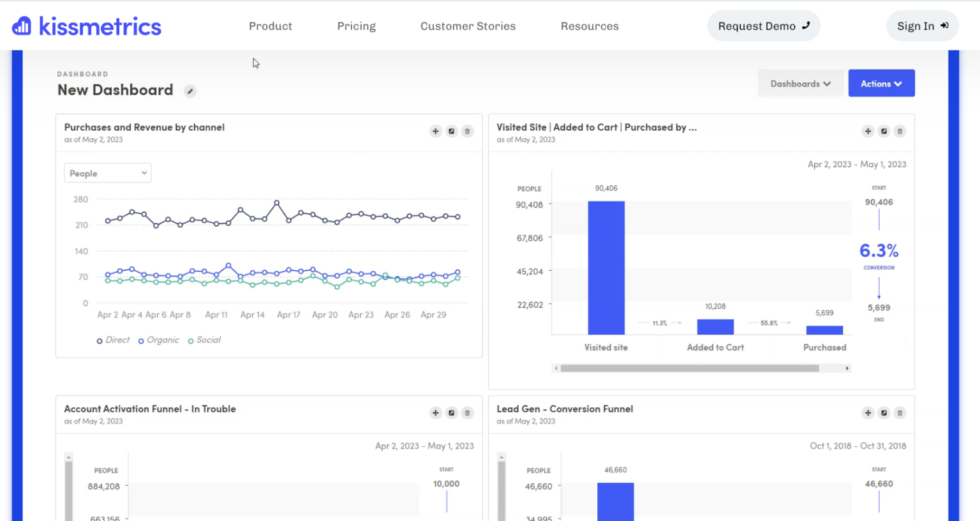This screenshot has width=980, height=521.
Task: Toggle the Social channel visibility
Action: pos(204,340)
